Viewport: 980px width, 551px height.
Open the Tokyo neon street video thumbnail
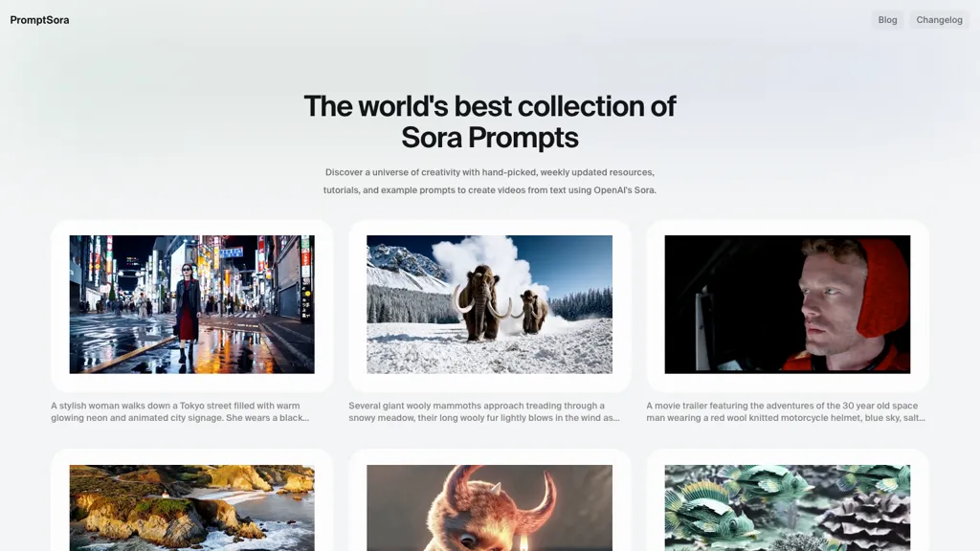click(191, 304)
